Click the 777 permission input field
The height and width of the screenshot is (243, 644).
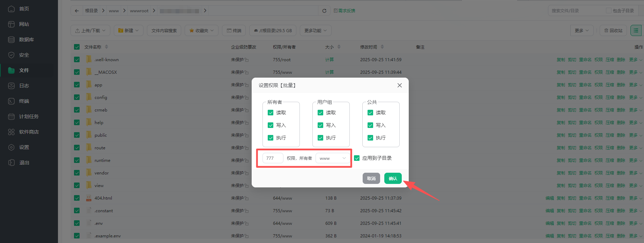[273, 158]
